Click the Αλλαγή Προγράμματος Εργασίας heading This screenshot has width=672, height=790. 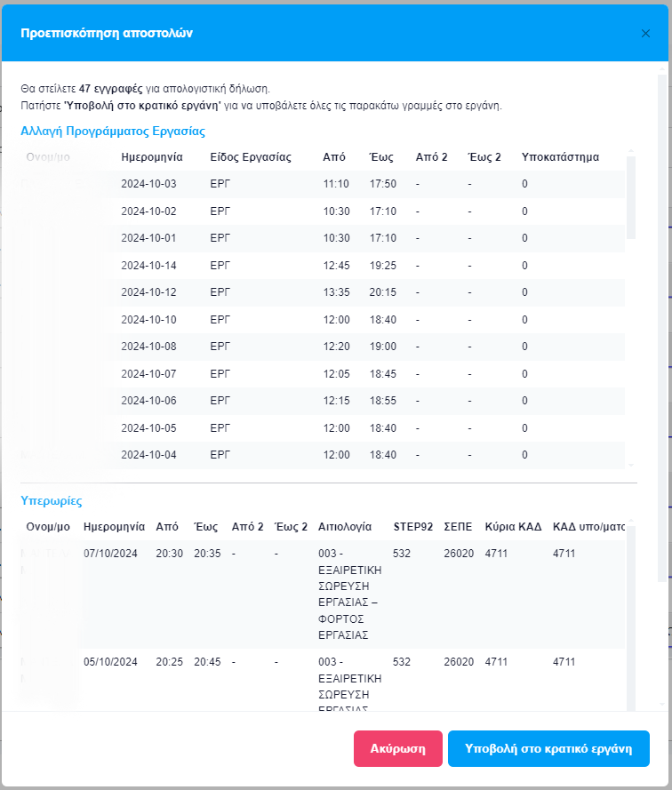[x=113, y=131]
